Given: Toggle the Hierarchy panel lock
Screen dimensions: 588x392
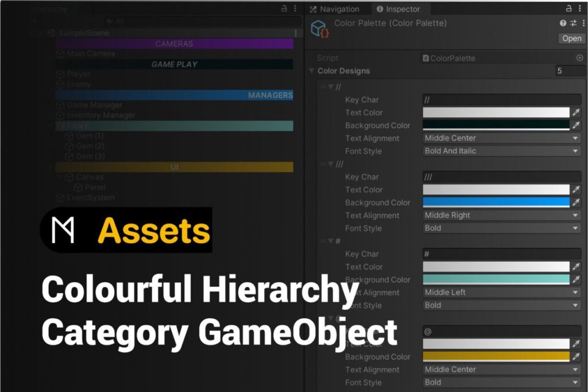Looking at the screenshot, I should [284, 9].
